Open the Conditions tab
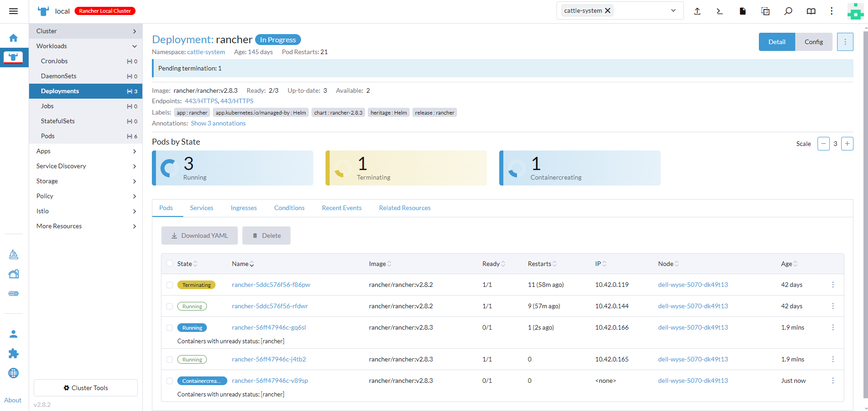Viewport: 868px width, 411px height. (289, 208)
